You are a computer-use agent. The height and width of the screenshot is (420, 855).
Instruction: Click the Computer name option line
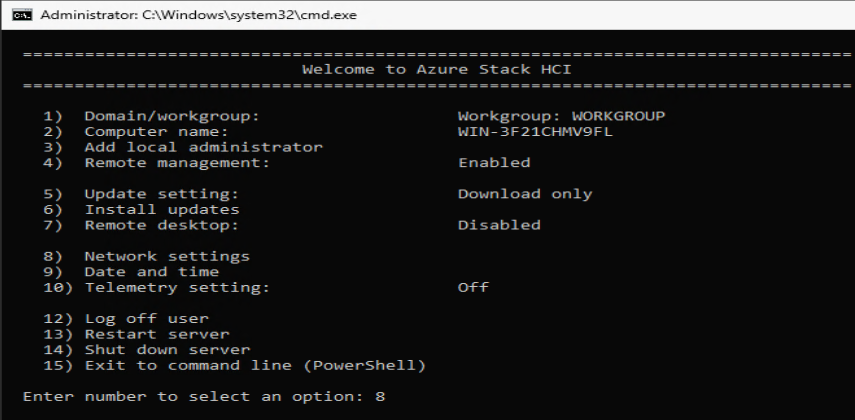[156, 131]
